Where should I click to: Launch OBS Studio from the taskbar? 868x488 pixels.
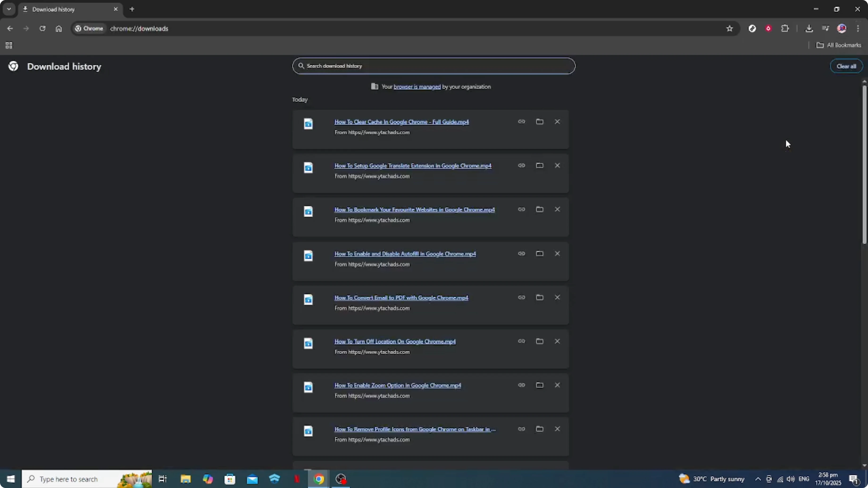(x=341, y=479)
